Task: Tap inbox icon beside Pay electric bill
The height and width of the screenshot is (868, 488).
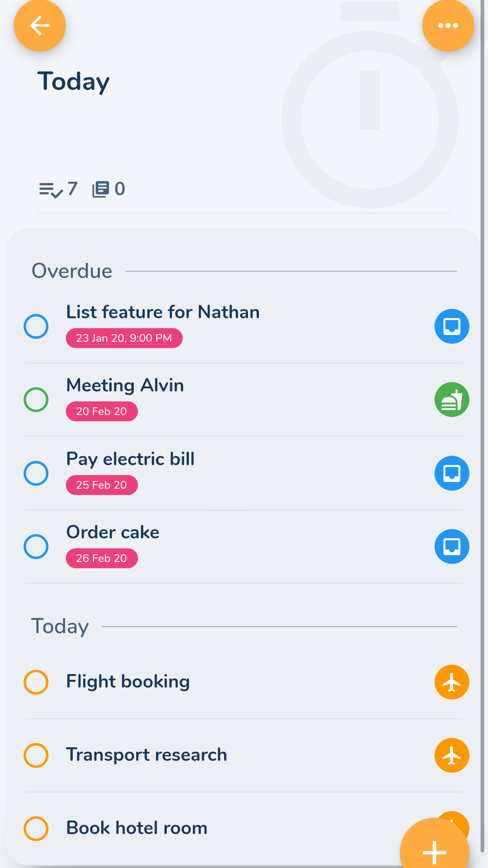Action: pos(451,473)
